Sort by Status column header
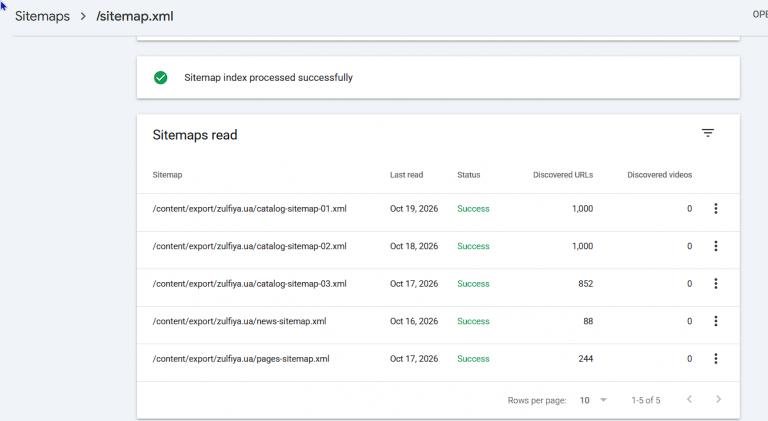The image size is (768, 421). point(469,175)
